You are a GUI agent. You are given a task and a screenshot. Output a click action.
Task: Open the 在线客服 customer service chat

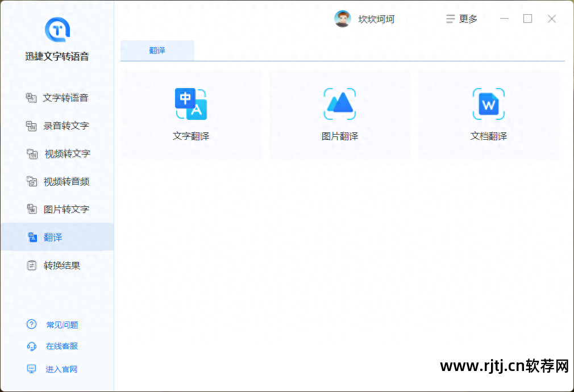click(63, 346)
